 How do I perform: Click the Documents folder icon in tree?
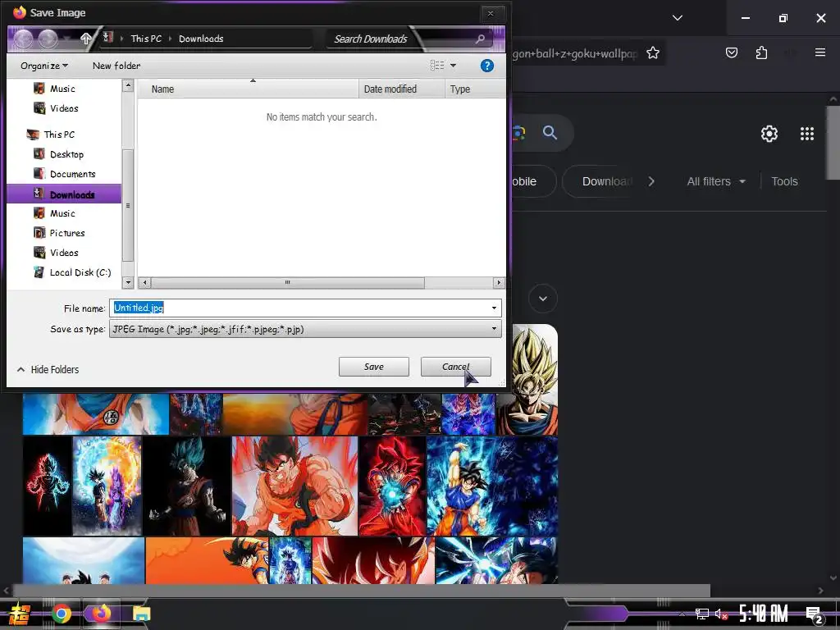39,174
